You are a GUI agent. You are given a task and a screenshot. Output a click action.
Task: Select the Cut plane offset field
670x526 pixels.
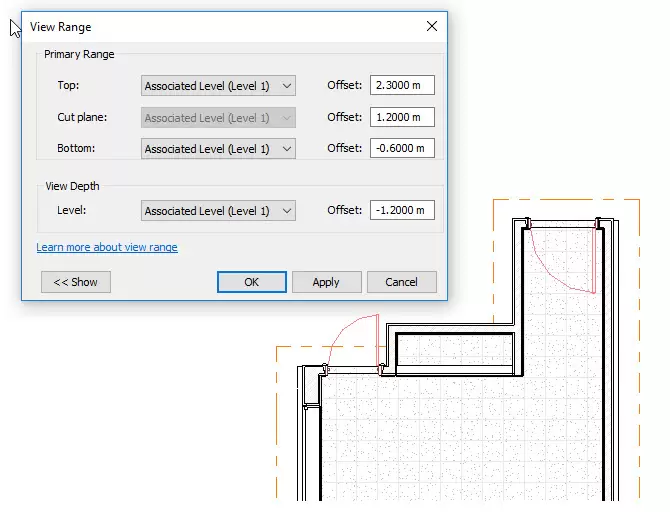point(402,118)
